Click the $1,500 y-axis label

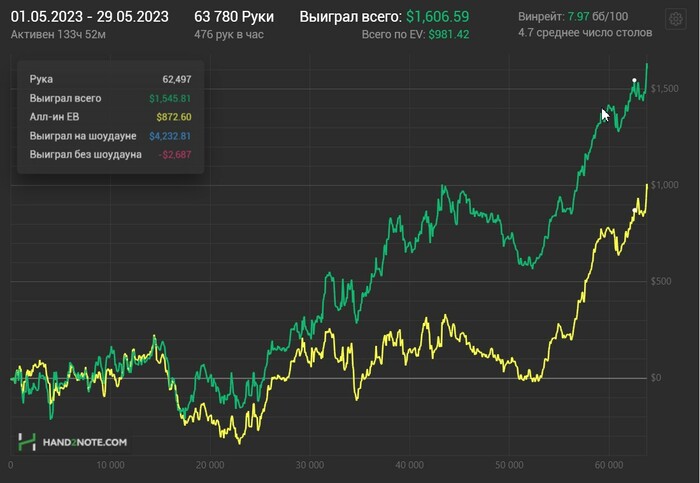tap(664, 88)
